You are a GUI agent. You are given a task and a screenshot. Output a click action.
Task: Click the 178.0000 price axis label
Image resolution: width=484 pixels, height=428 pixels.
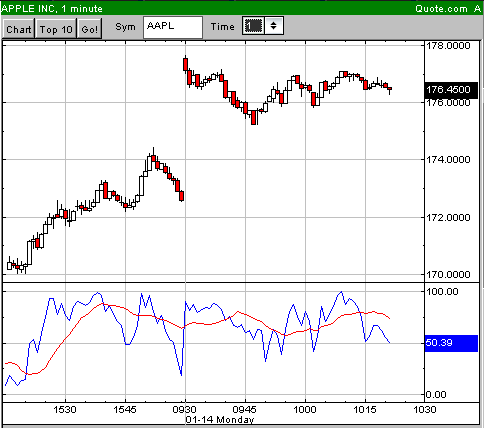pyautogui.click(x=448, y=45)
